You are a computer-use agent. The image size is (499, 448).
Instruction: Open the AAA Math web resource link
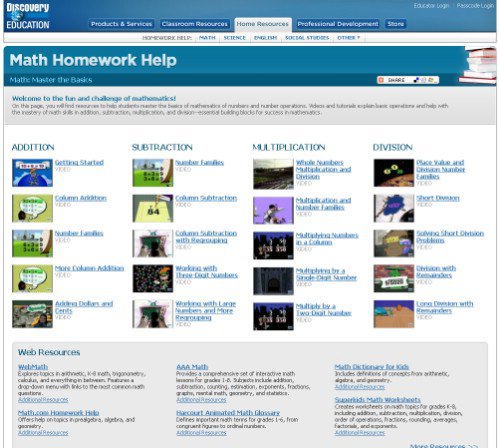[x=192, y=367]
